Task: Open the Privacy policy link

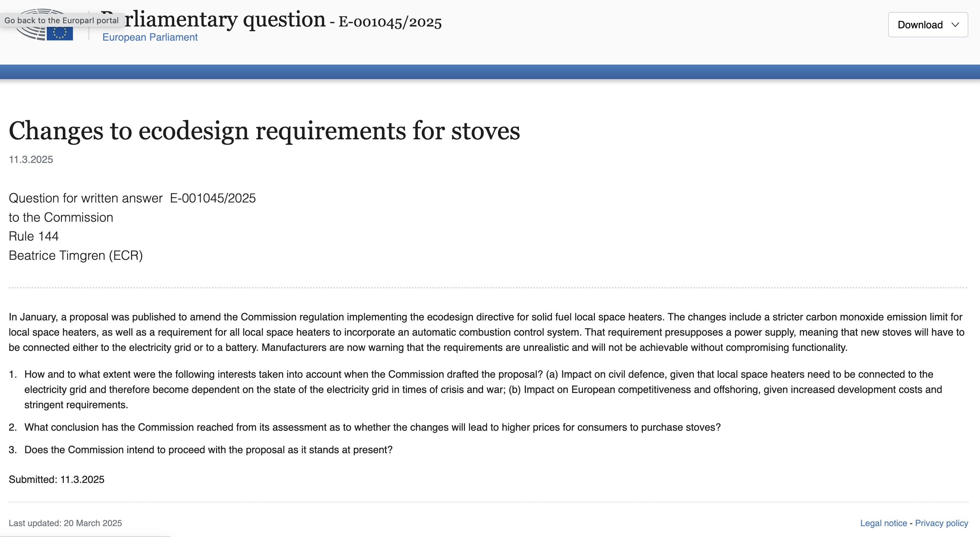Action: coord(941,523)
